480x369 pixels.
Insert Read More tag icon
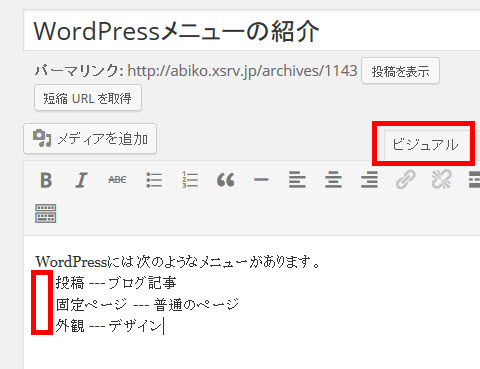pos(474,180)
